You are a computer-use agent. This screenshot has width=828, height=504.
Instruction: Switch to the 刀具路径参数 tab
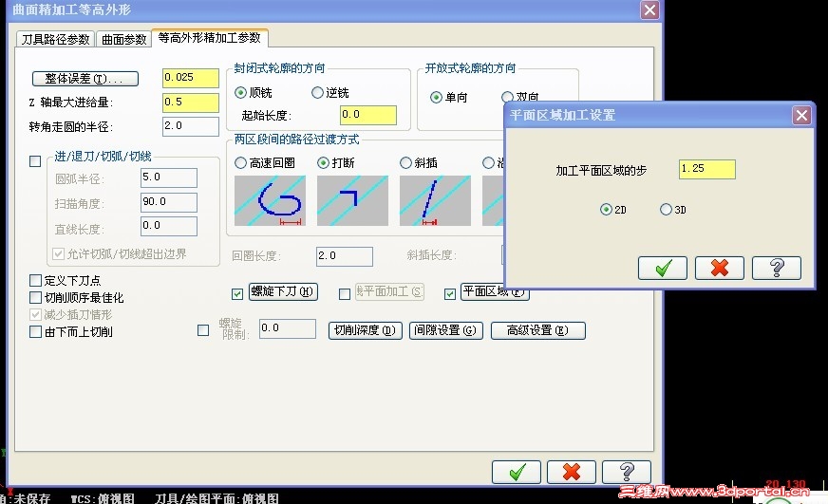point(55,40)
